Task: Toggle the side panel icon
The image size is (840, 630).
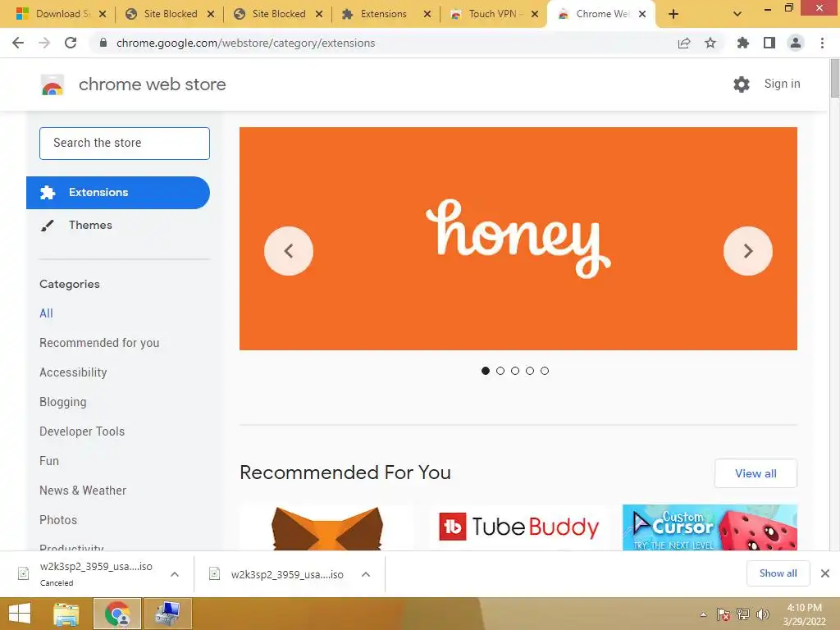Action: 769,43
